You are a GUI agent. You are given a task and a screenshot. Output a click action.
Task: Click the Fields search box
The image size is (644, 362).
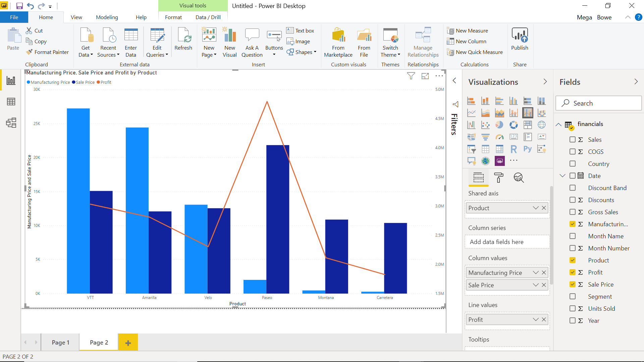599,103
